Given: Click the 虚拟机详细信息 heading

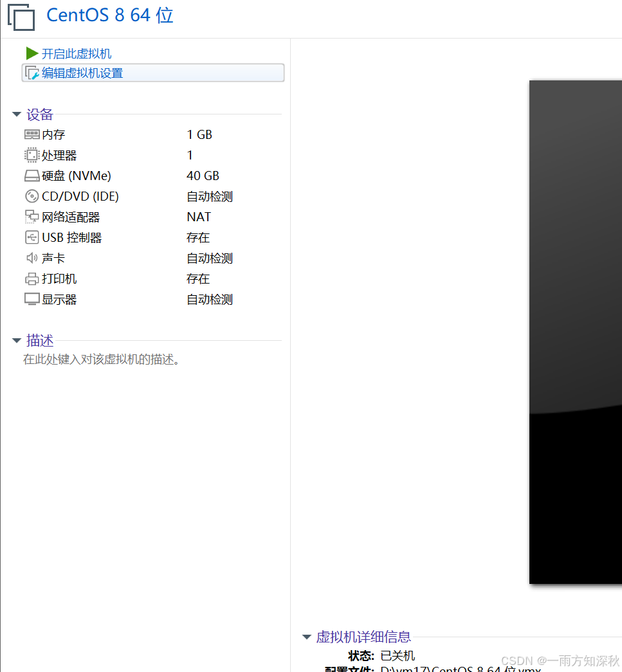Looking at the screenshot, I should coord(363,637).
